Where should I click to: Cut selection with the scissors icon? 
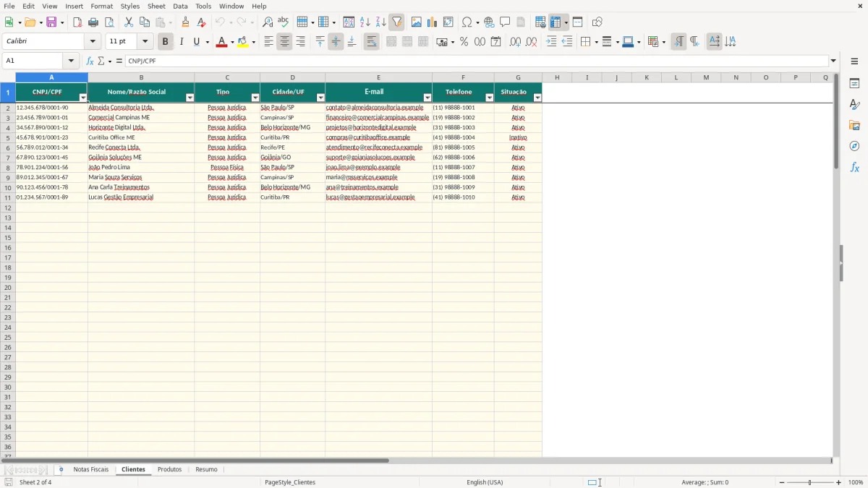tap(129, 22)
